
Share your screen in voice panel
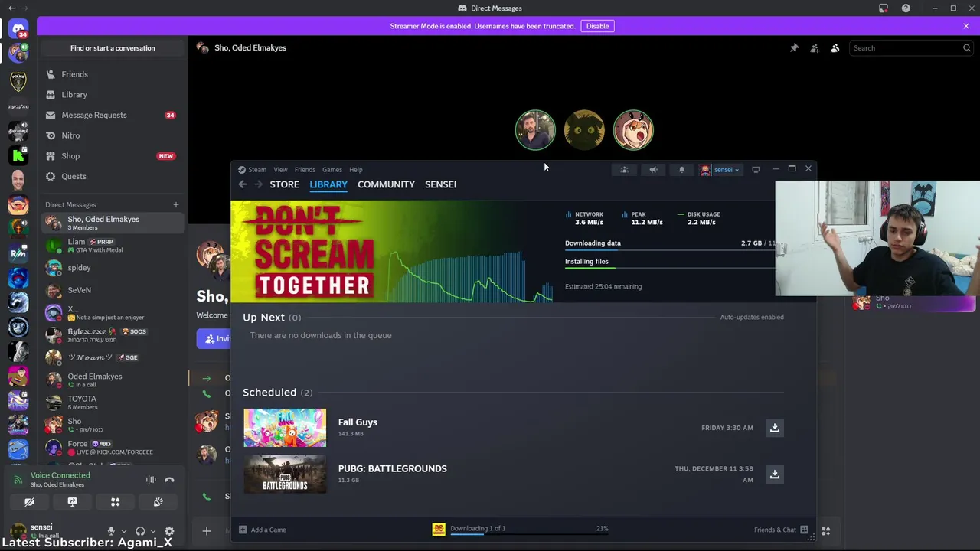[x=72, y=502]
